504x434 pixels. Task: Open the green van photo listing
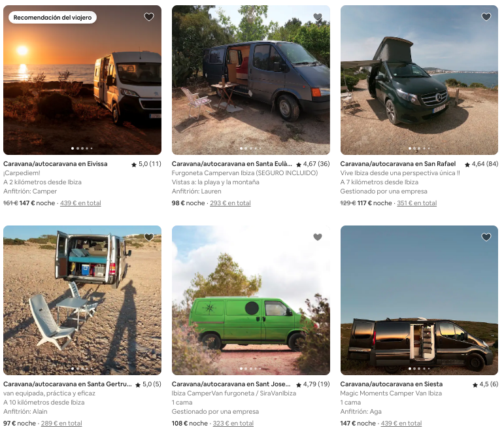point(251,300)
